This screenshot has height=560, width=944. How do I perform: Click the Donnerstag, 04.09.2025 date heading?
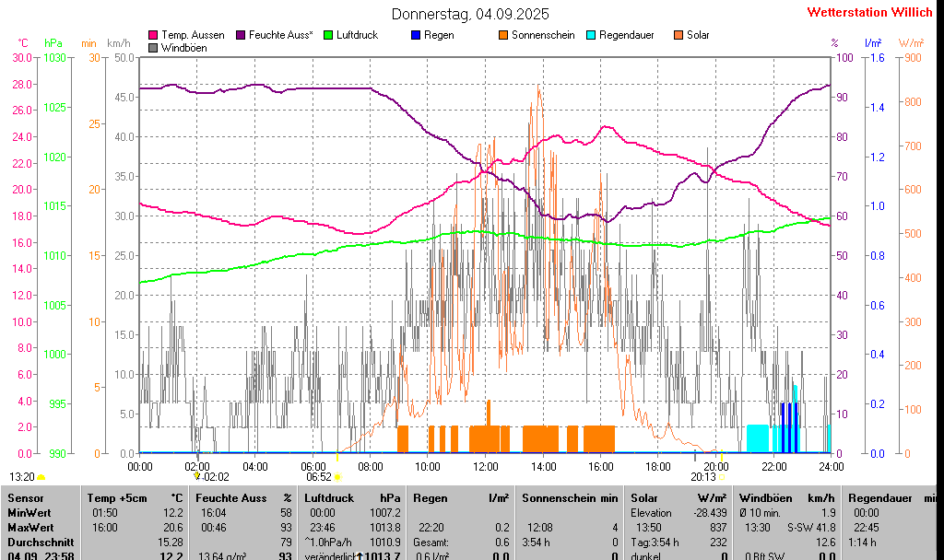[x=470, y=14]
